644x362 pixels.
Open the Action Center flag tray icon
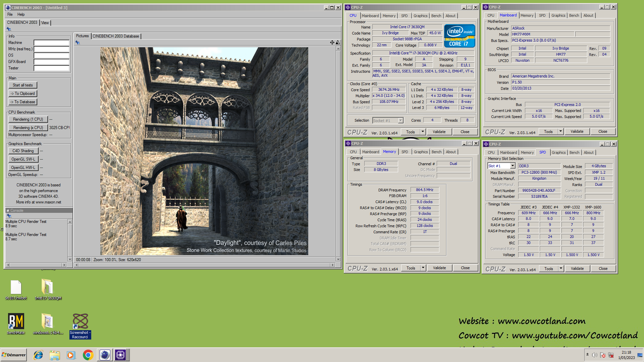(x=603, y=355)
